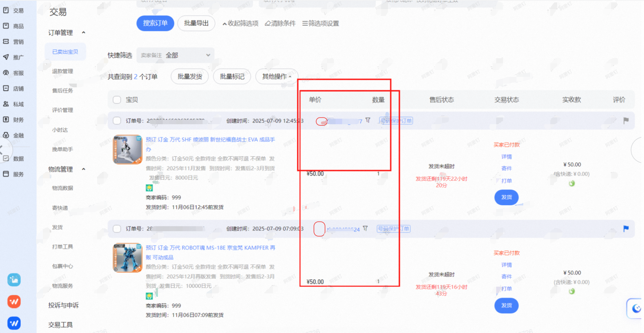Viewport: 644px width, 333px height.
Task: Open the 店铺 sidebar icon
Action: pyautogui.click(x=6, y=88)
